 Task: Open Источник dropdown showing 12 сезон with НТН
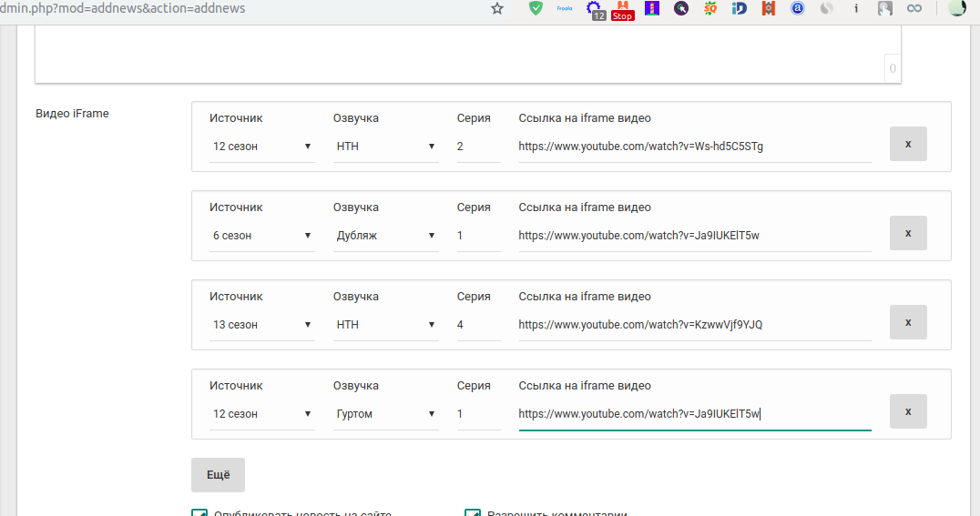tap(262, 147)
